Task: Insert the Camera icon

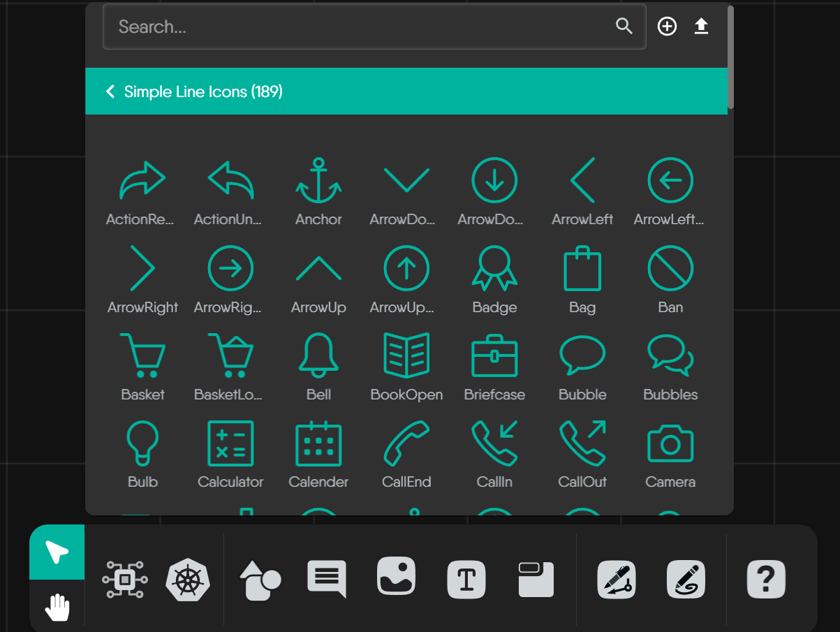Action: pos(670,442)
